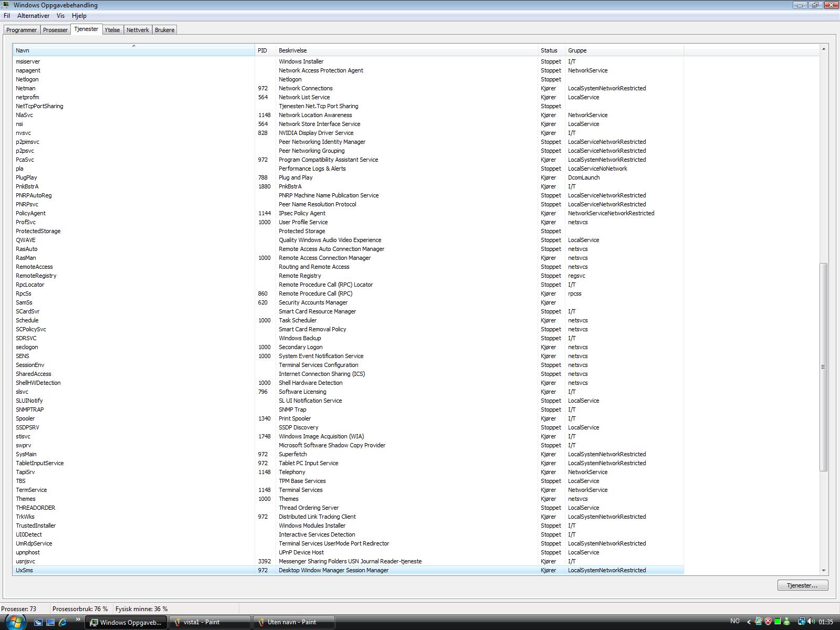Click the Windows Sidebar tray icon
This screenshot has width=840, height=630.
click(759, 622)
